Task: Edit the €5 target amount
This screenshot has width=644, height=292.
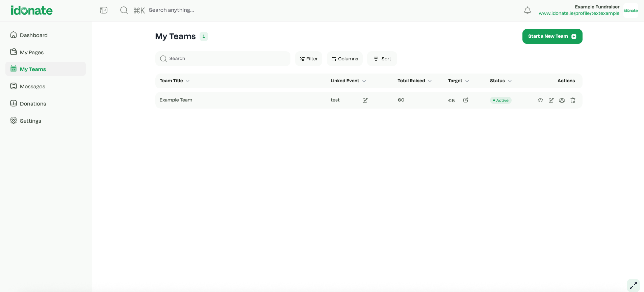Action: (x=466, y=100)
